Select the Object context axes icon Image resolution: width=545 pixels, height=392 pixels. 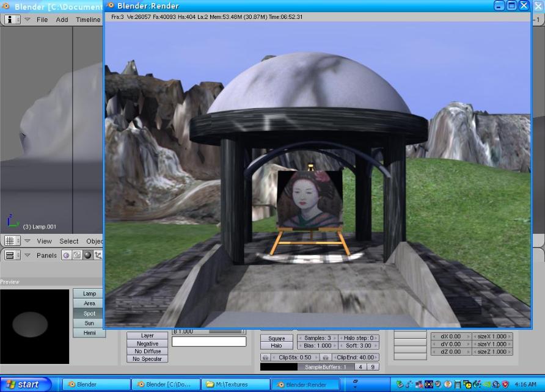97,255
